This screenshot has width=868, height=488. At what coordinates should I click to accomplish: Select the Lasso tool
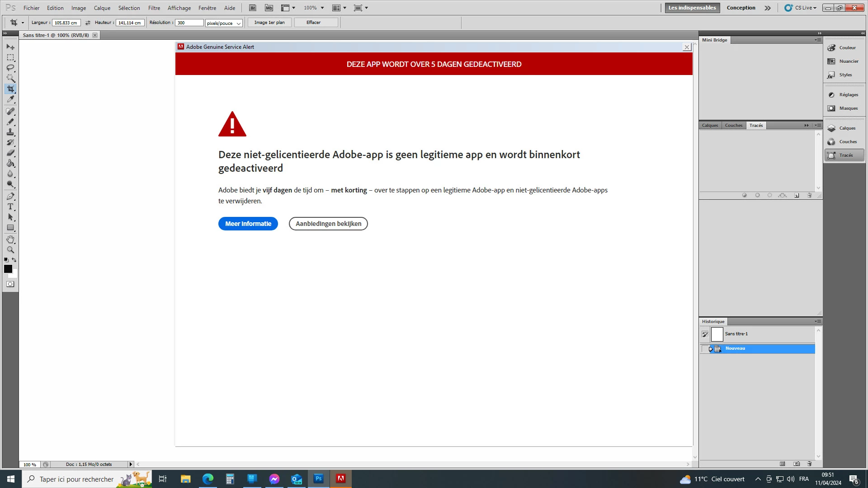(x=10, y=68)
